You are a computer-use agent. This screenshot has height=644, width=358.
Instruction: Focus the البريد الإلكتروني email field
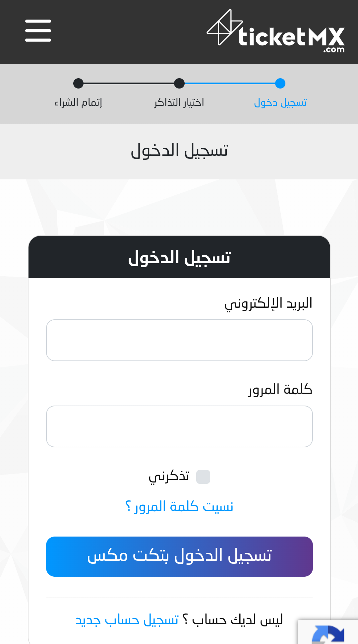(x=179, y=340)
